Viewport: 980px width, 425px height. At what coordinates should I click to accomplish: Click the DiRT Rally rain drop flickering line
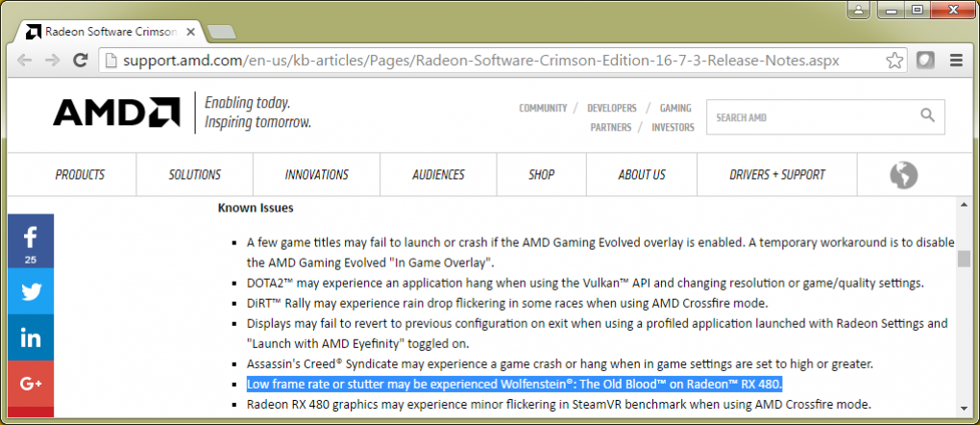pos(507,304)
